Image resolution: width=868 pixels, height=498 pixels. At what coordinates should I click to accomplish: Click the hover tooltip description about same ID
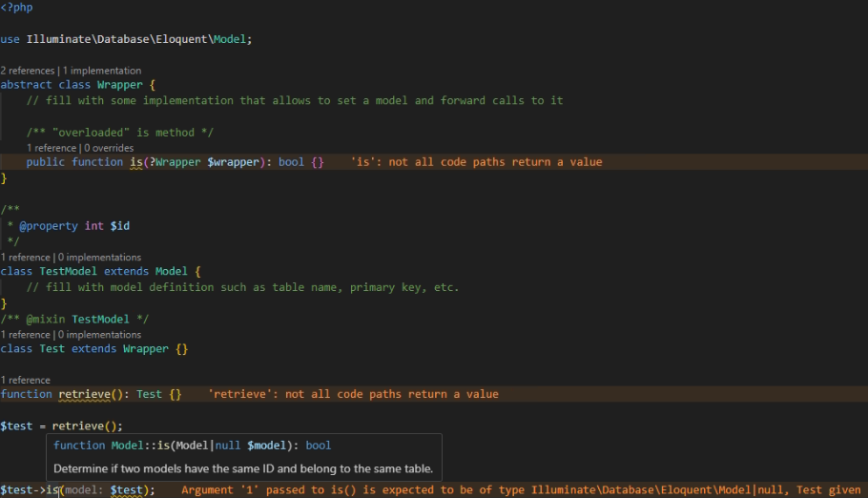(x=243, y=468)
